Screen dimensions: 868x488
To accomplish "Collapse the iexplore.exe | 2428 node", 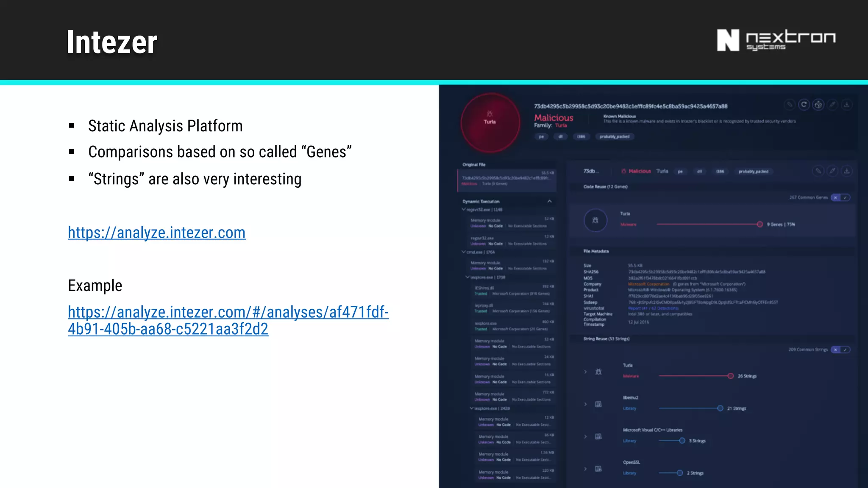I will tap(472, 408).
